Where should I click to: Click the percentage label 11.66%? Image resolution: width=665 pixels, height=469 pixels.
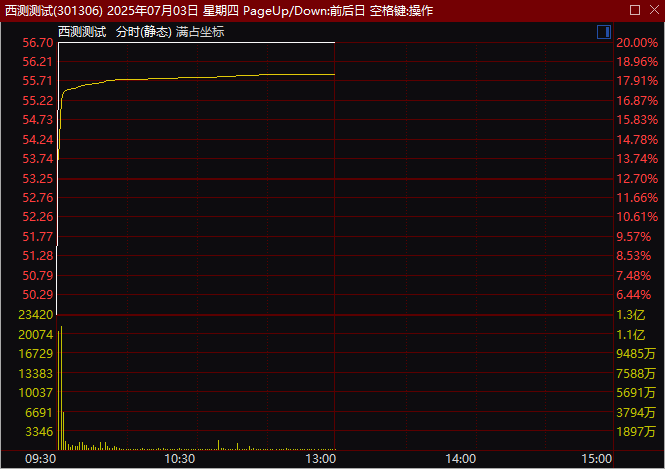[x=637, y=198]
